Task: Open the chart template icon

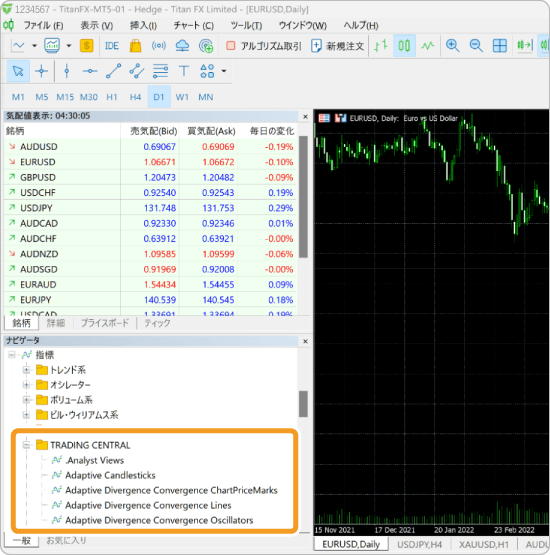Action: coord(52,46)
